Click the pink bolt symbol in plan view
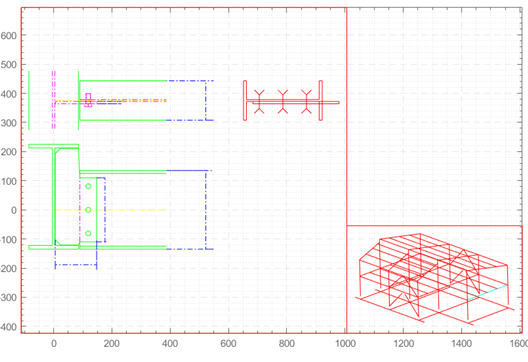This screenshot has height=362, width=528. tap(88, 100)
